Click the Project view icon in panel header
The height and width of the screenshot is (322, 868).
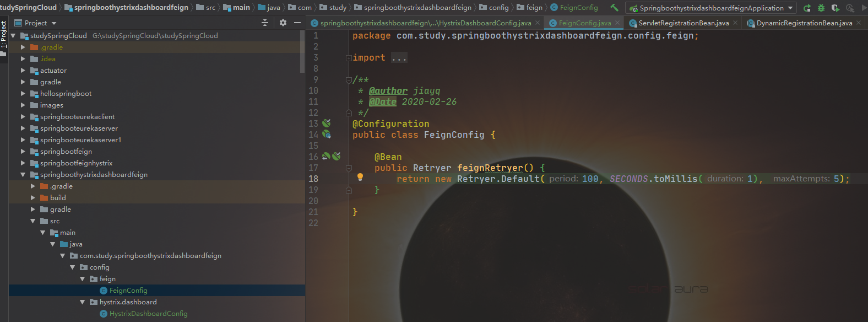(18, 23)
